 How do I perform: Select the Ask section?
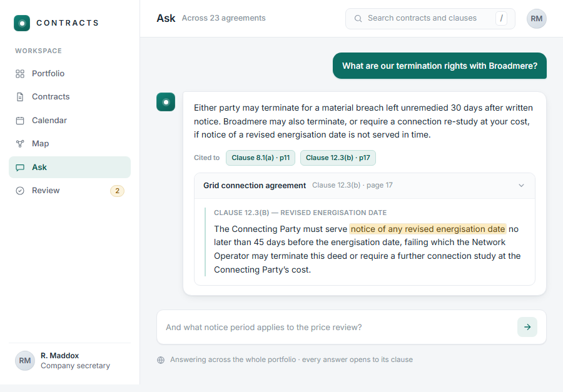click(69, 168)
